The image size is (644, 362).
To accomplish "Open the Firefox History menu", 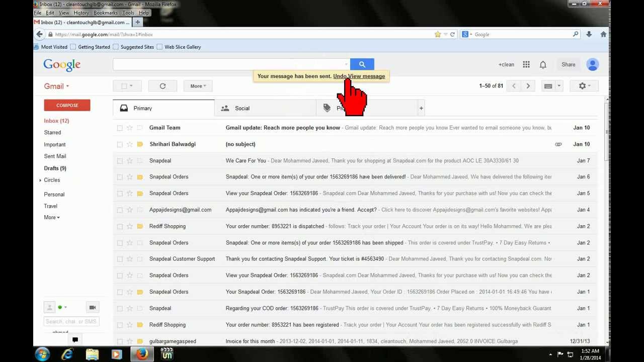I will (x=81, y=13).
